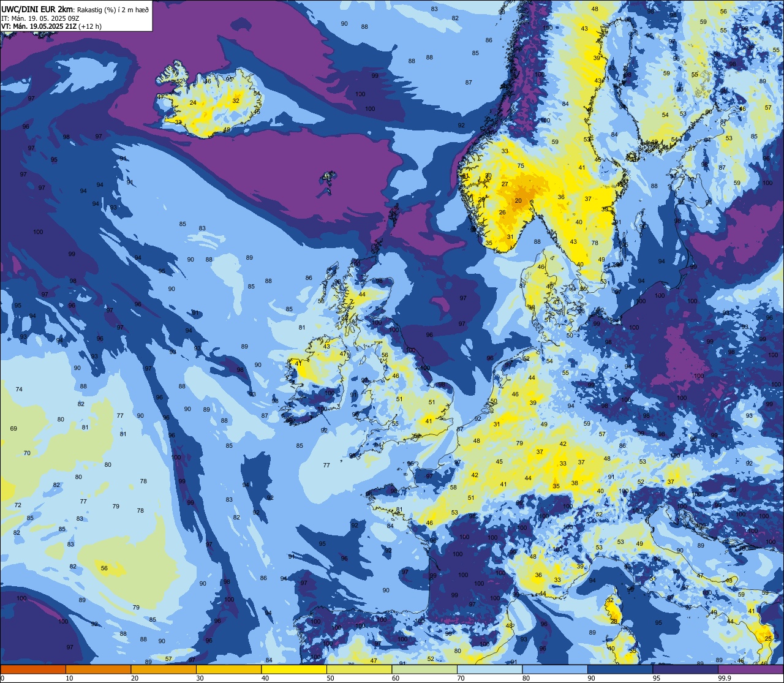The height and width of the screenshot is (683, 784).
Task: Click the '40' tick label on the color scale
Action: (265, 678)
